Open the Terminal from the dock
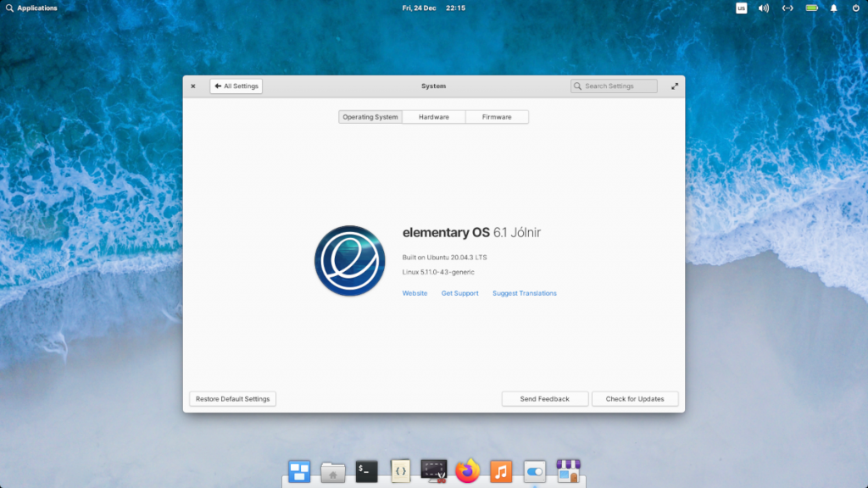 tap(366, 471)
